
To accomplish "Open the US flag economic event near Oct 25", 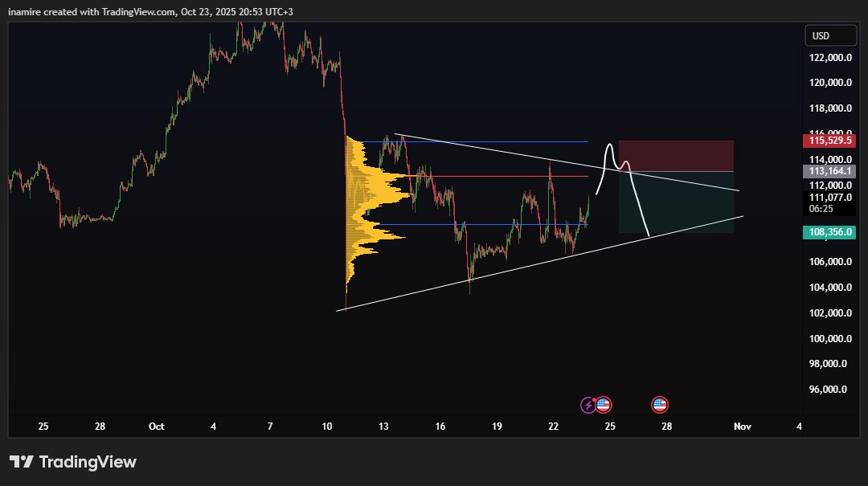I will click(x=603, y=404).
